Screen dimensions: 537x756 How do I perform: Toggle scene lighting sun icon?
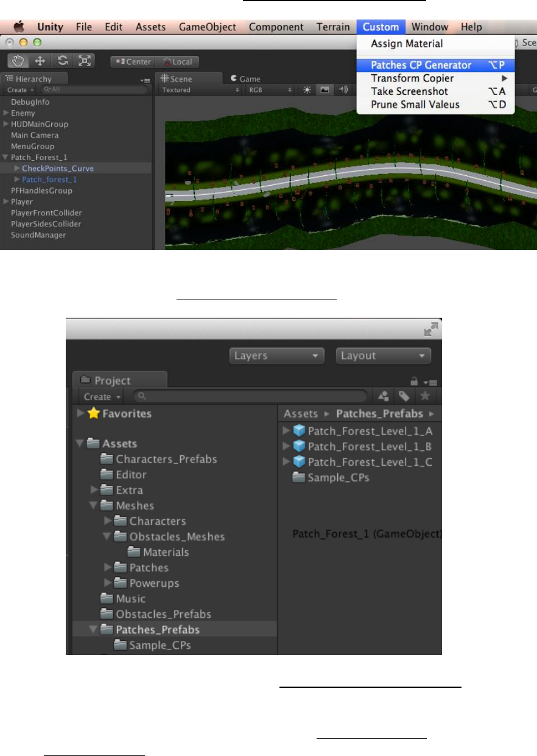(x=307, y=89)
